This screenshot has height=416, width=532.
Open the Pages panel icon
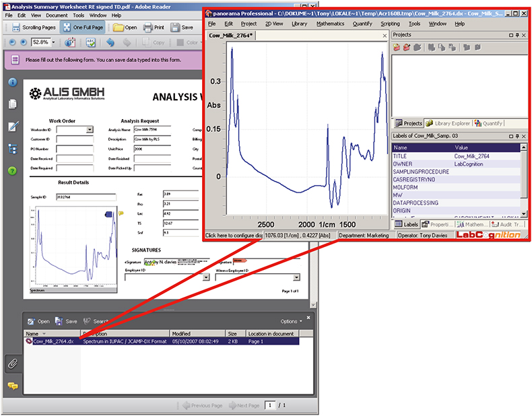pos(11,104)
